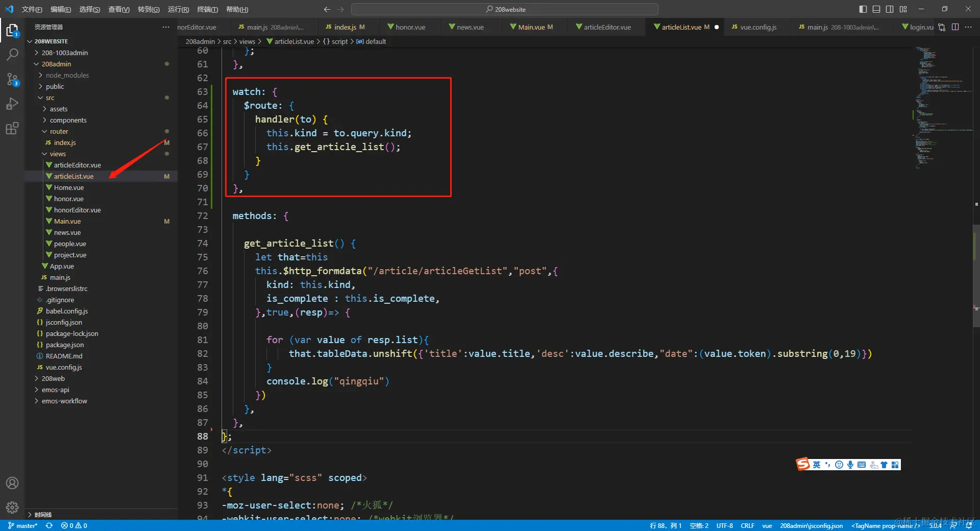Expand the timeline section
The width and height of the screenshot is (980, 531).
[101, 515]
